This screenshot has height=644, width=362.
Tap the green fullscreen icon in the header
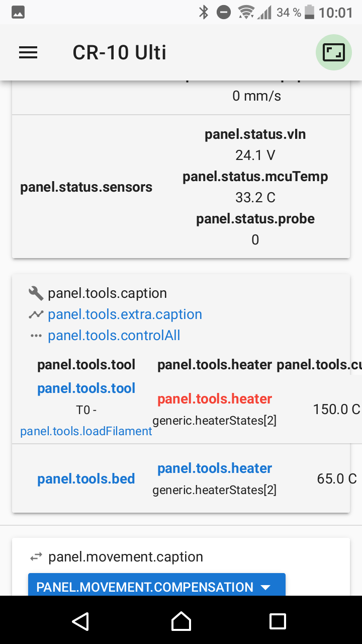pyautogui.click(x=333, y=52)
